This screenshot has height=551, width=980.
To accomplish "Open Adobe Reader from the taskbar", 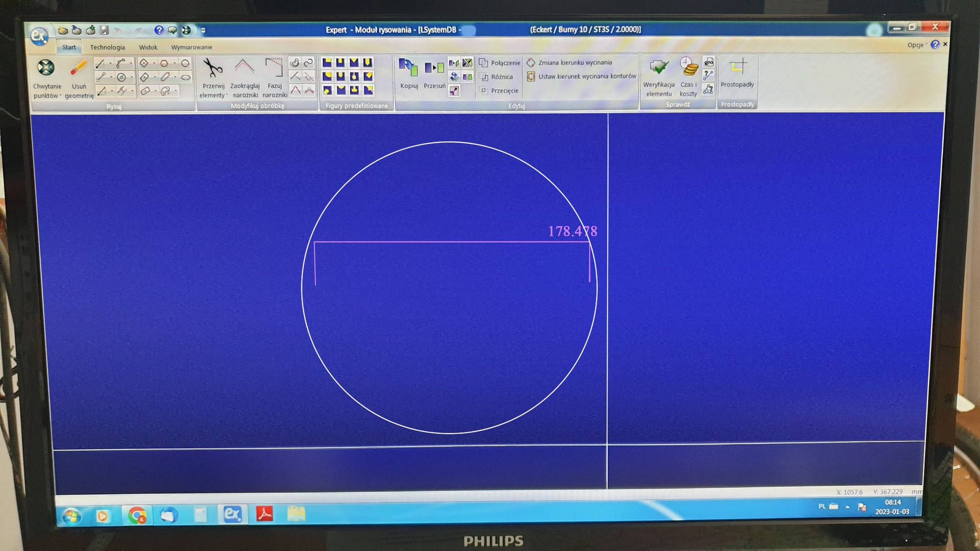I will 264,514.
